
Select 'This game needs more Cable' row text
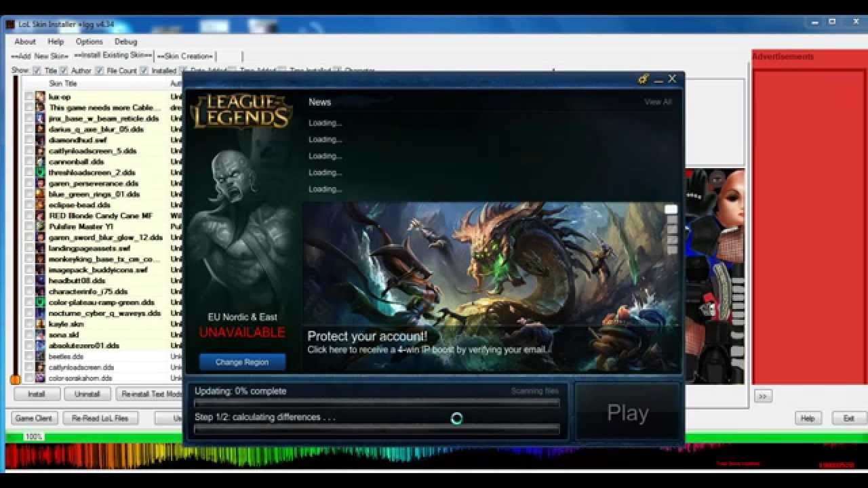[105, 108]
